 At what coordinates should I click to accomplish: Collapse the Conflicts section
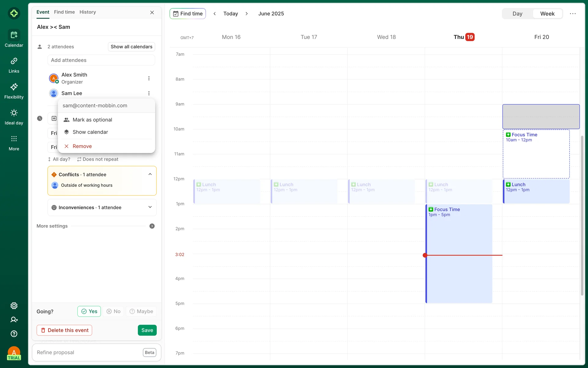(x=150, y=174)
